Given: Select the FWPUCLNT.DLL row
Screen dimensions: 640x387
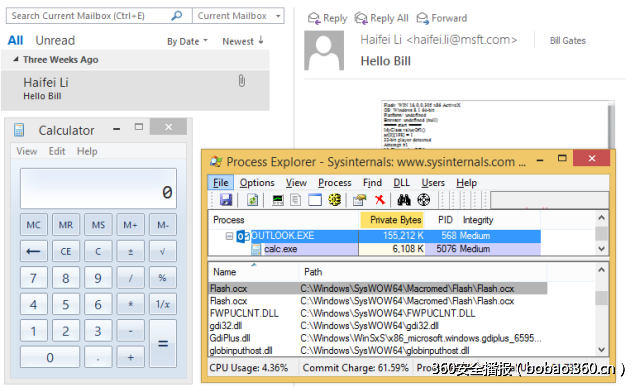Looking at the screenshot, I should click(378, 313).
